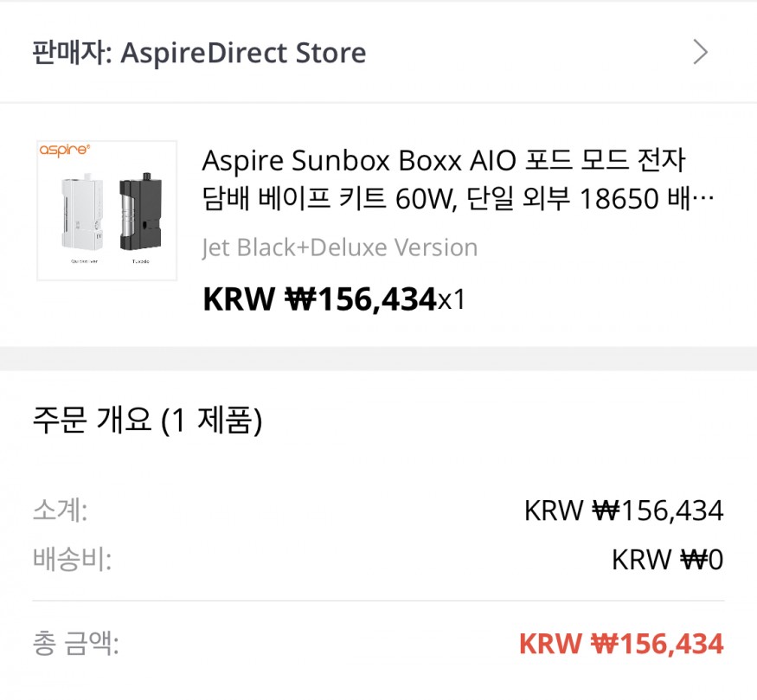This screenshot has height=700, width=757.
Task: Click the orange aspire logo in thumbnail
Action: (64, 151)
